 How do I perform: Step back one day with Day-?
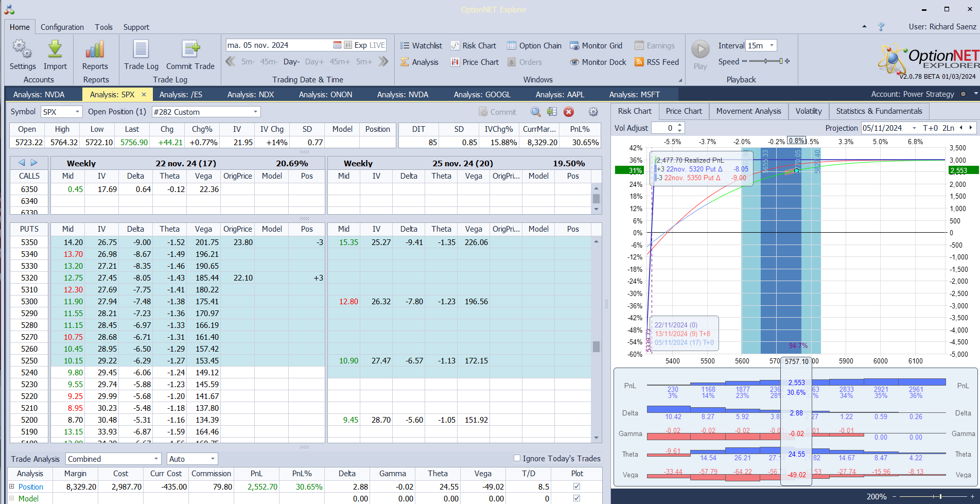coord(291,62)
